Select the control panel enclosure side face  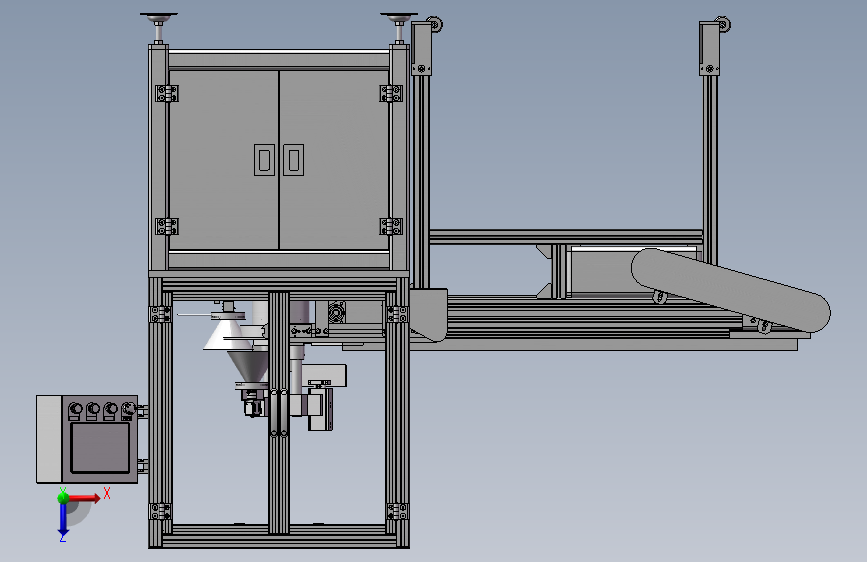tap(49, 439)
